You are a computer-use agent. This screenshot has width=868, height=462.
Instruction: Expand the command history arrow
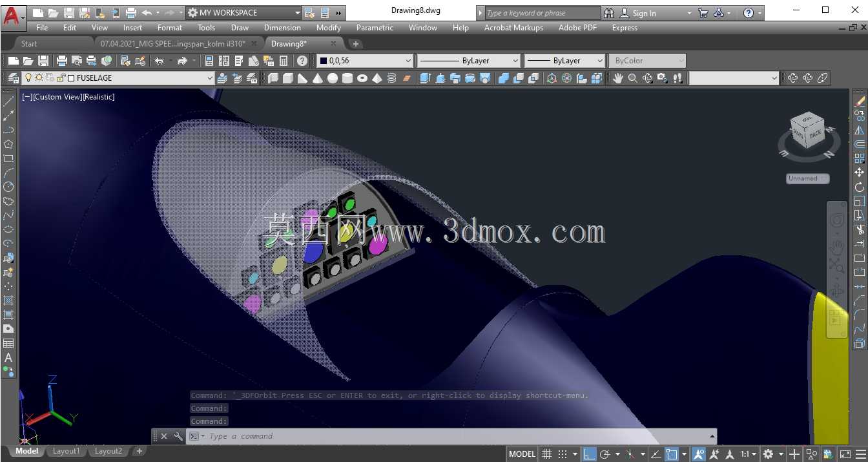712,436
